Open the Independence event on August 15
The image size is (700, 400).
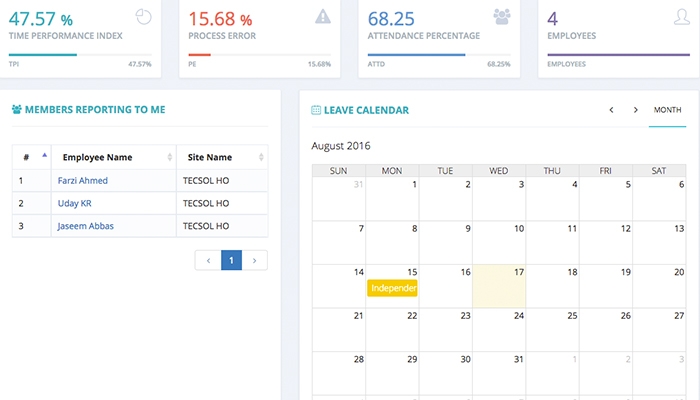(x=392, y=288)
